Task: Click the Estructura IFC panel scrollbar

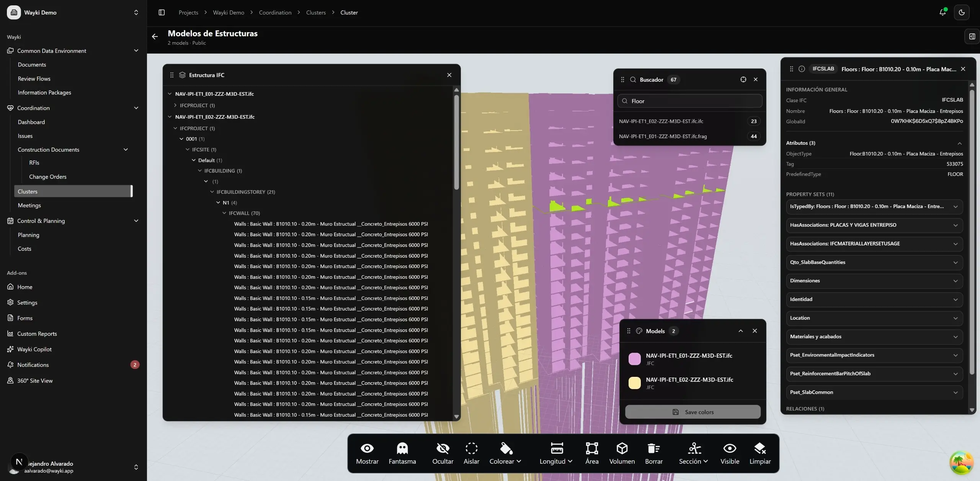Action: tap(456, 142)
